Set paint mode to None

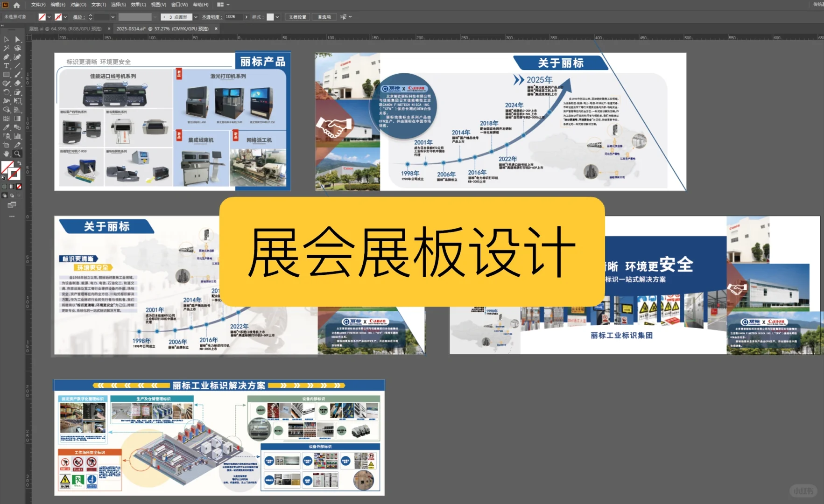(x=19, y=186)
